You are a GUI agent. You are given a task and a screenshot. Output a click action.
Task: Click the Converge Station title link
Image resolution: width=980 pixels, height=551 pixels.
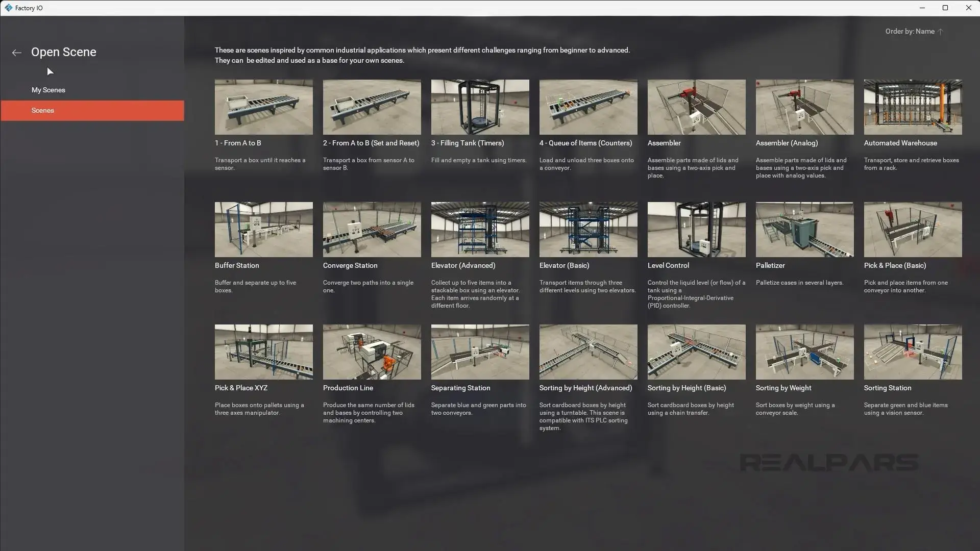click(350, 265)
